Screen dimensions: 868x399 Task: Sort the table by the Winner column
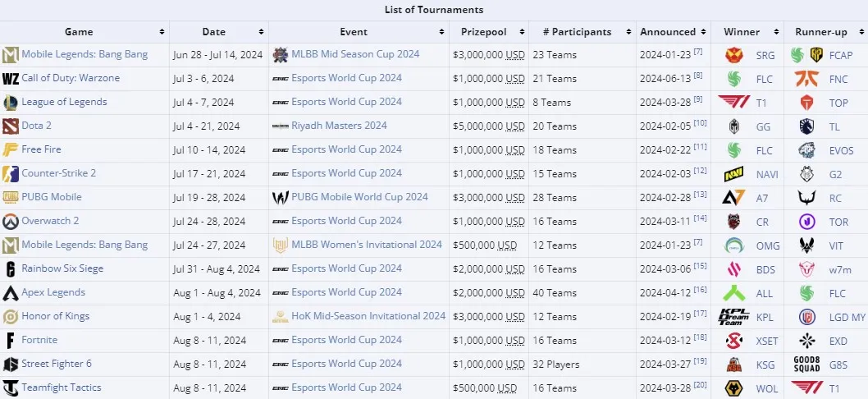pyautogui.click(x=776, y=32)
